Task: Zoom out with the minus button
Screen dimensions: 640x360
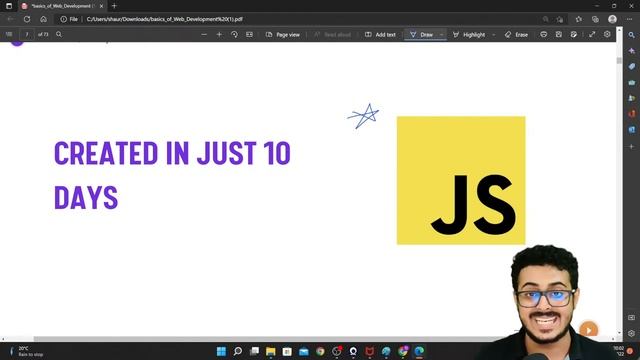Action: 204,35
